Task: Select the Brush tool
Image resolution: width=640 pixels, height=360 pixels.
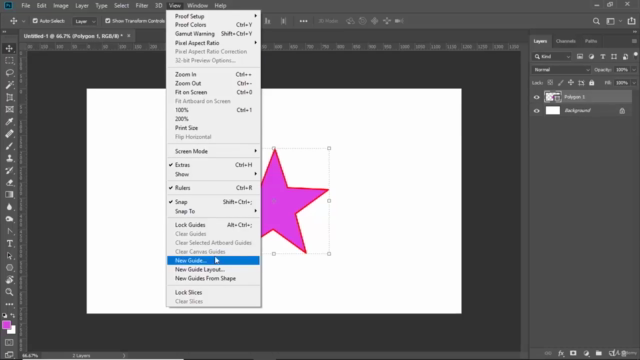Action: click(9, 146)
